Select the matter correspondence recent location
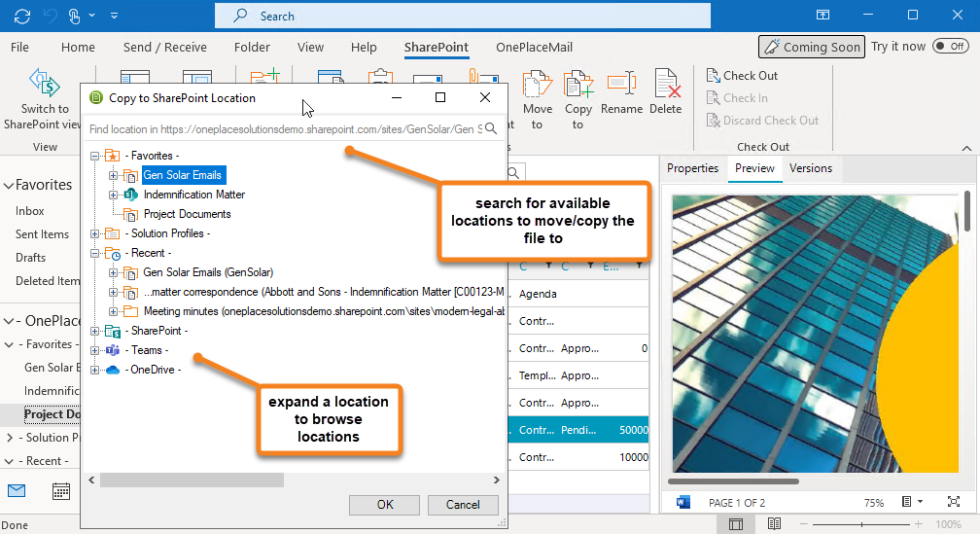The width and height of the screenshot is (980, 534). tap(324, 292)
